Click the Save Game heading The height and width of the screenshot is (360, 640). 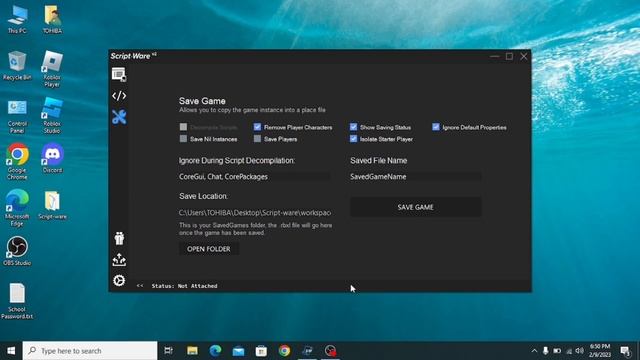tap(202, 101)
